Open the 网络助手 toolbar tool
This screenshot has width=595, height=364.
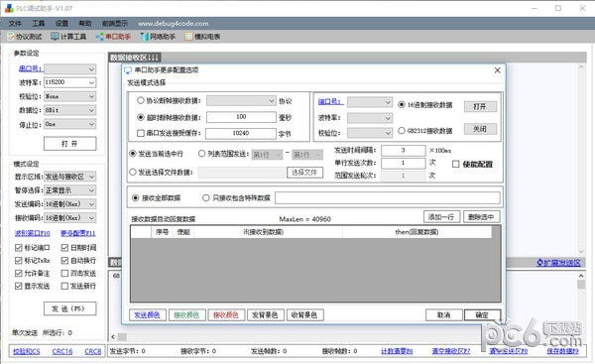click(158, 37)
